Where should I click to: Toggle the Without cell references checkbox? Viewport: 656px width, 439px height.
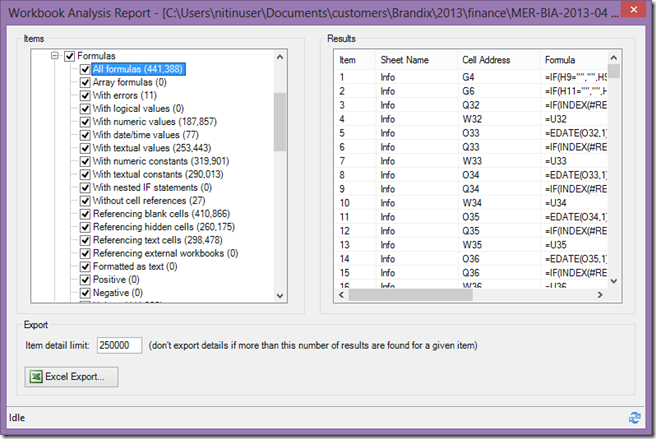pyautogui.click(x=85, y=201)
